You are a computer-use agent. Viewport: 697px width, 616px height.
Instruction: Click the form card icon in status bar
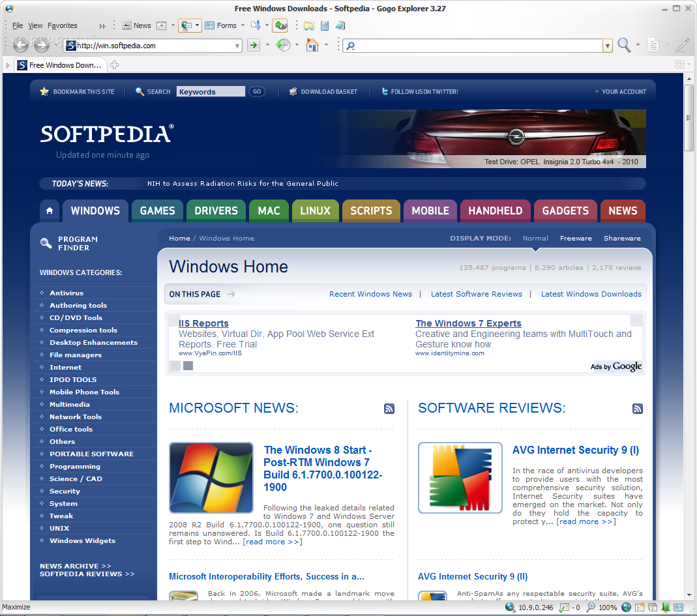pos(678,607)
